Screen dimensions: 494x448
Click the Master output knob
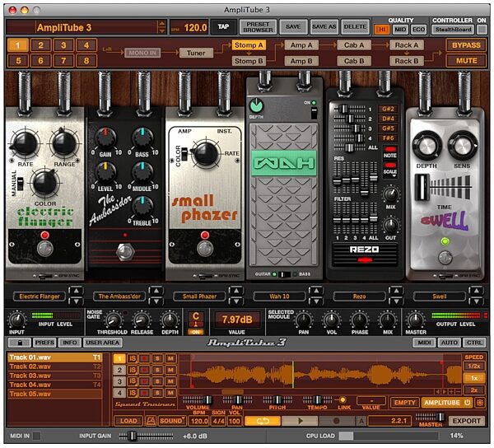pos(415,320)
